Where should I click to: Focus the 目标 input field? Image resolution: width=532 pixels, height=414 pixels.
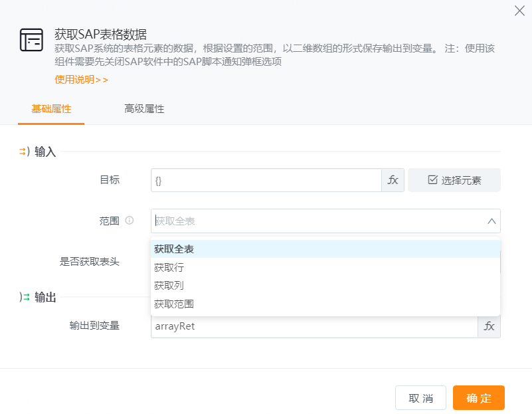[x=266, y=180]
